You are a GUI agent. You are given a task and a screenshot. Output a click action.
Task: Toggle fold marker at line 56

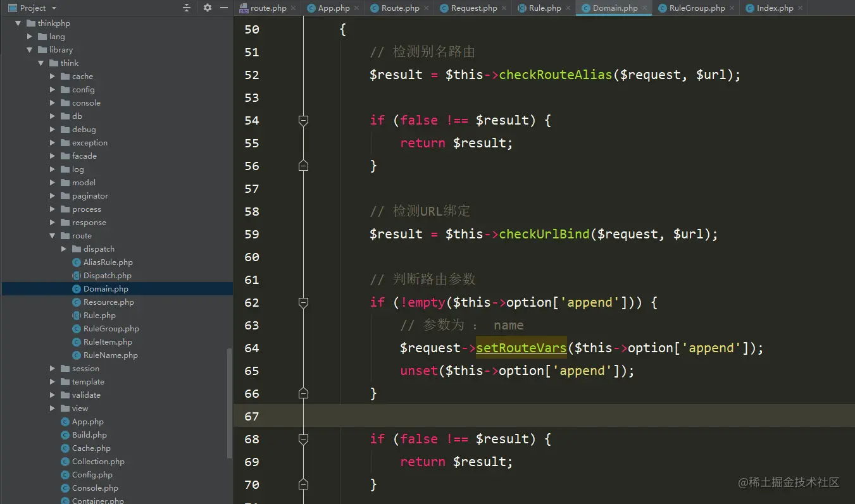[x=303, y=166]
